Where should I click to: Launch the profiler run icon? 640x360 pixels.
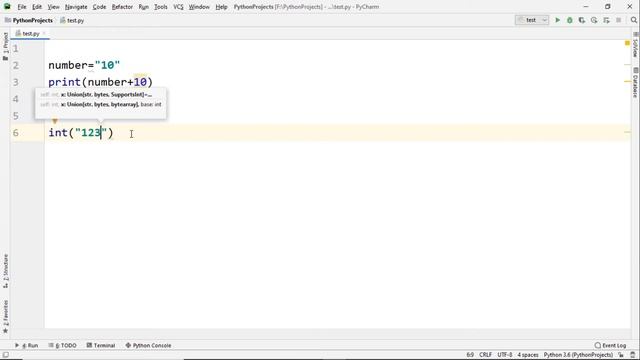594,20
